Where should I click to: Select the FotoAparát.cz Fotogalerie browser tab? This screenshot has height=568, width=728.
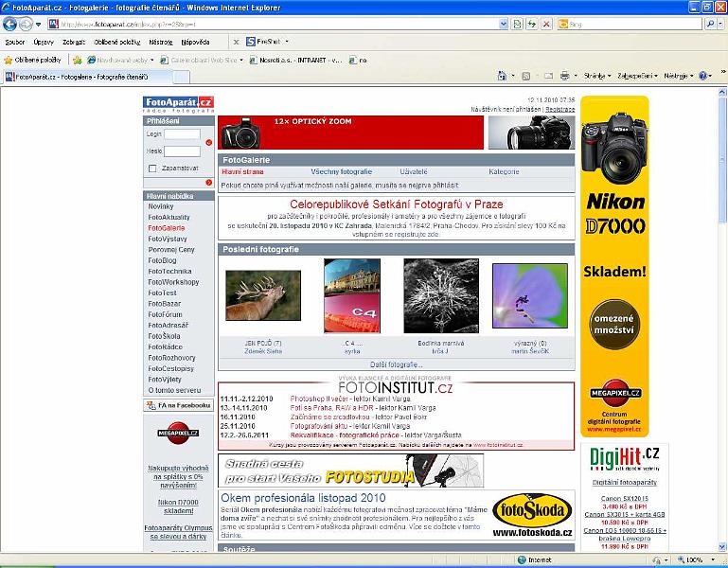tap(88, 77)
